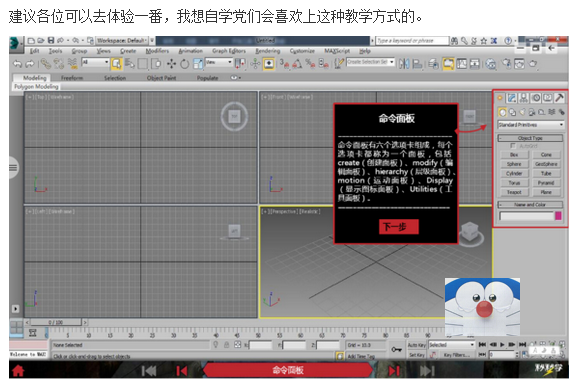This screenshot has width=570, height=386.
Task: Open the Modifiers menu
Action: pos(157,51)
